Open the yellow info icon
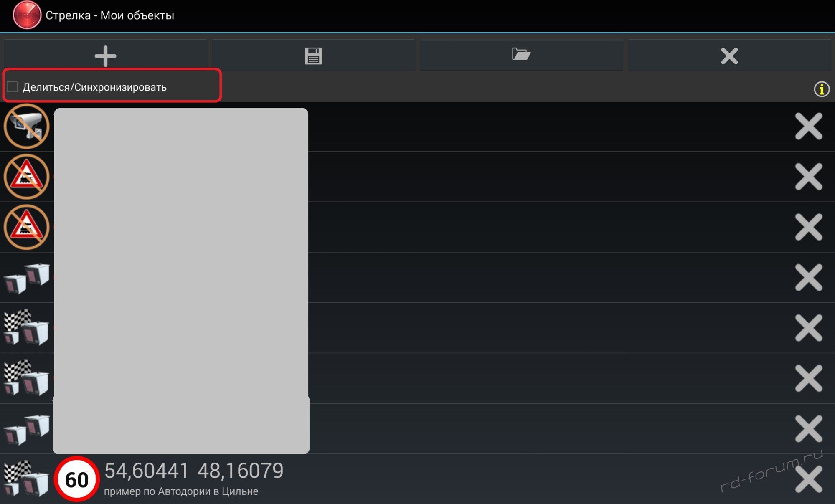This screenshot has height=504, width=835. pos(821,89)
